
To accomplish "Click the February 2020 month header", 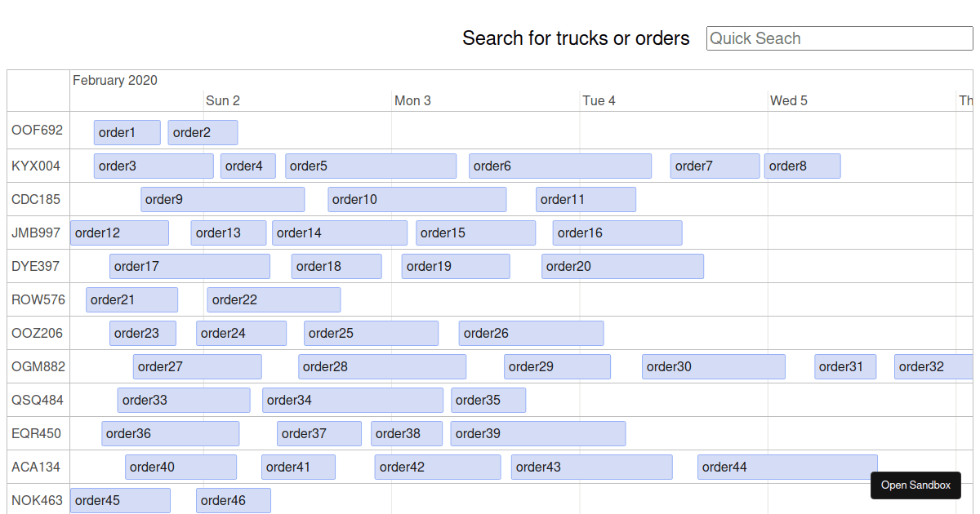I will (115, 80).
